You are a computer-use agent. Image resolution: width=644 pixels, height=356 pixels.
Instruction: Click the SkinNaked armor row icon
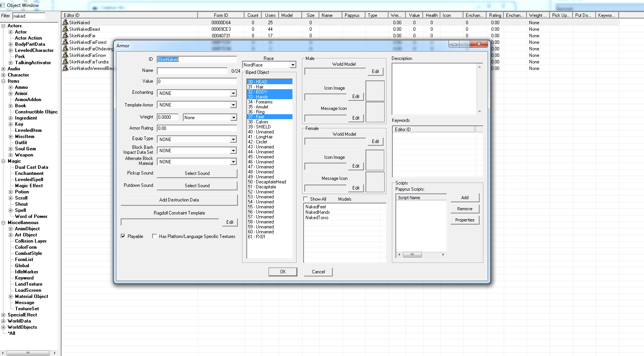click(65, 22)
